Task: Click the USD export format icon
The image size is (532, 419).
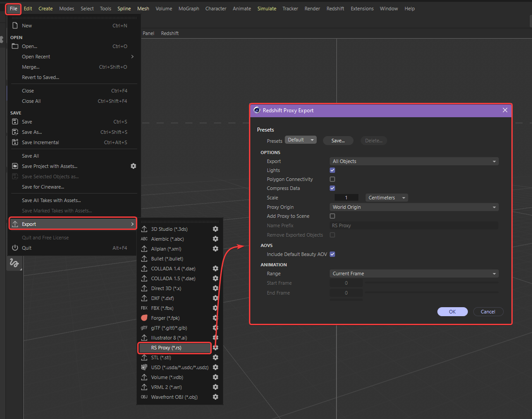Action: [x=144, y=367]
